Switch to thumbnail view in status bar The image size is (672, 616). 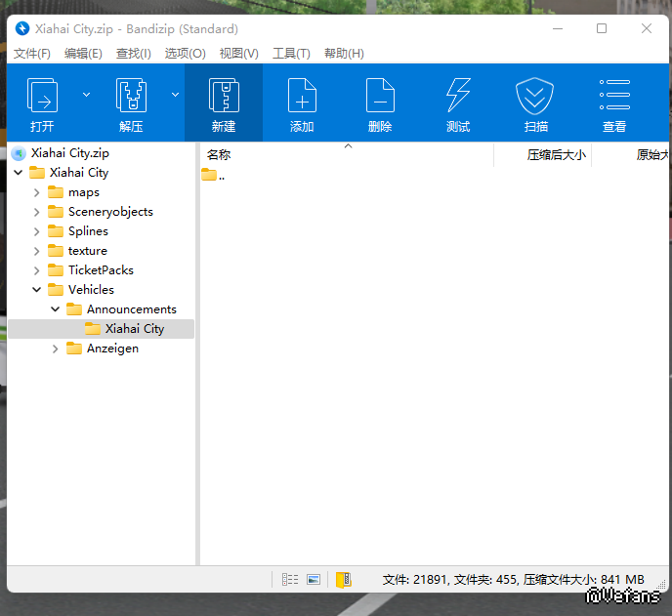point(314,579)
